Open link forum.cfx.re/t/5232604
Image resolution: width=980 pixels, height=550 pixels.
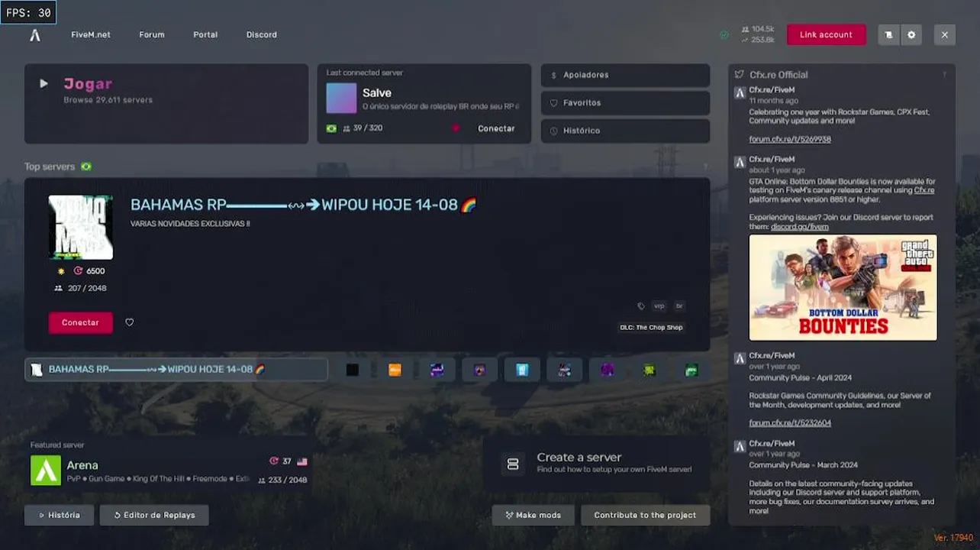(790, 422)
